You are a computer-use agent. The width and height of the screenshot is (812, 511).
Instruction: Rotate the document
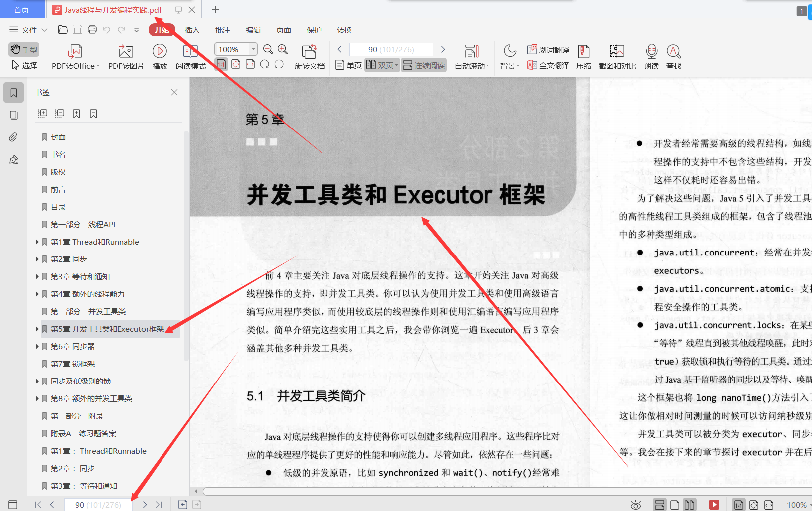coord(309,57)
